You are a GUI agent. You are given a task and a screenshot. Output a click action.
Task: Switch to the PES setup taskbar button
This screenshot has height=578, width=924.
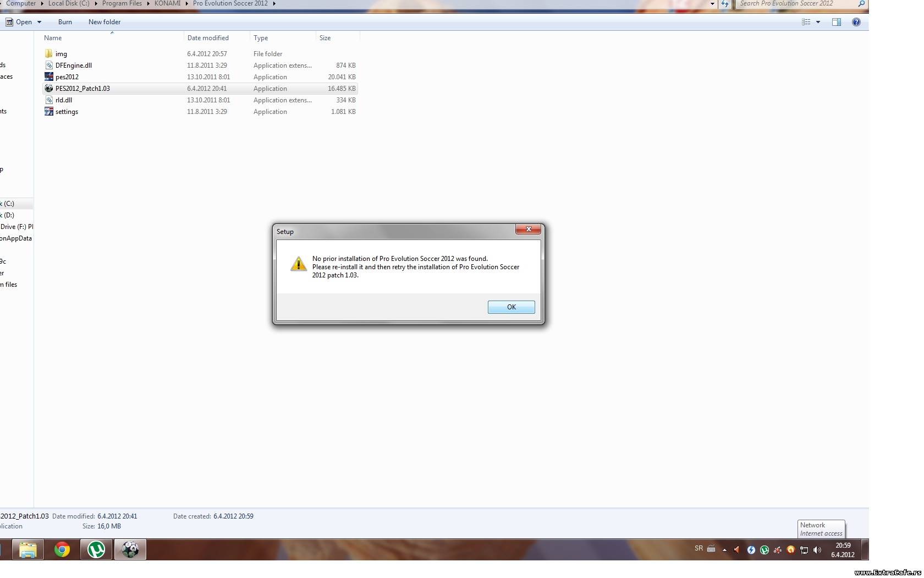click(130, 549)
